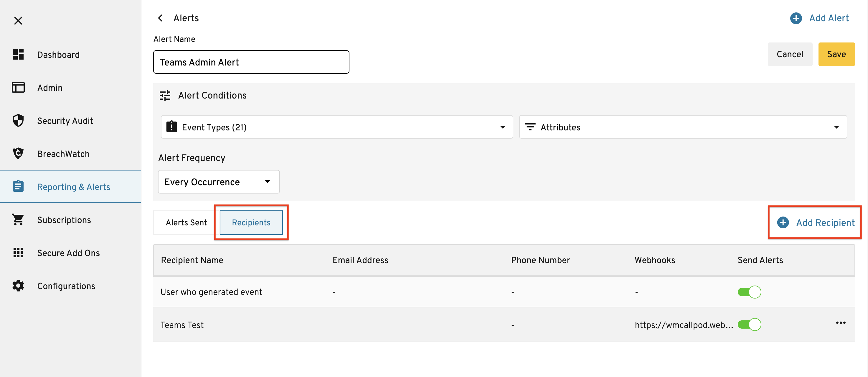Open the Secure Add Ons section

(x=70, y=253)
